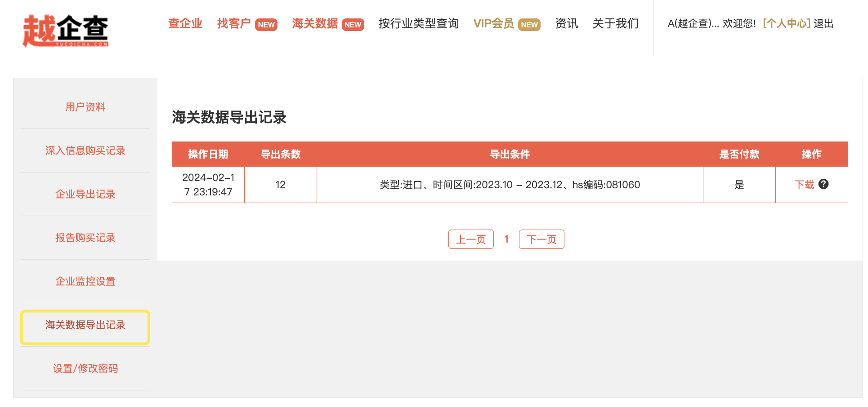868x407 pixels.
Task: Select the highlighted 海关数据导出记录 item
Action: (85, 327)
